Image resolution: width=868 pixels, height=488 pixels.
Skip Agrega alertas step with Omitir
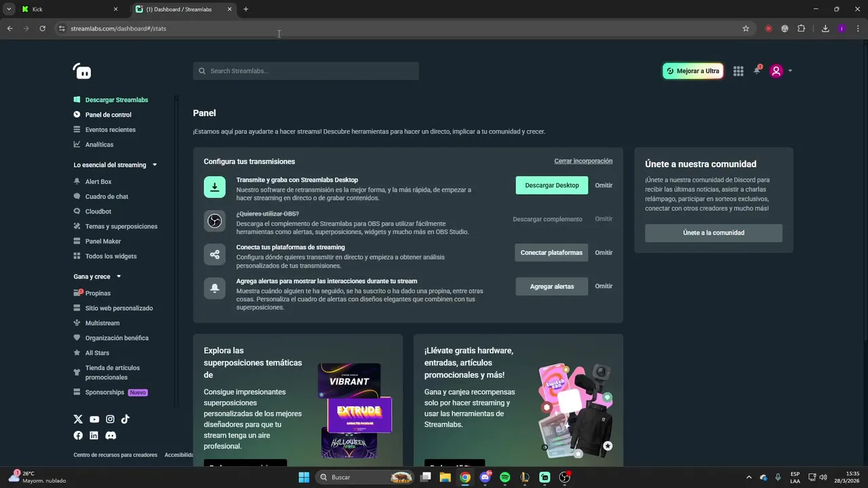pos(604,286)
